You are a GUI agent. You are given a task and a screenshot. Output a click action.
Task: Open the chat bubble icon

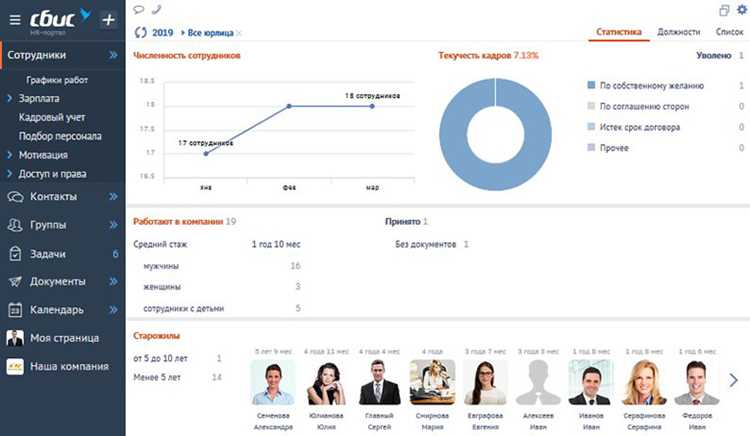pyautogui.click(x=139, y=9)
